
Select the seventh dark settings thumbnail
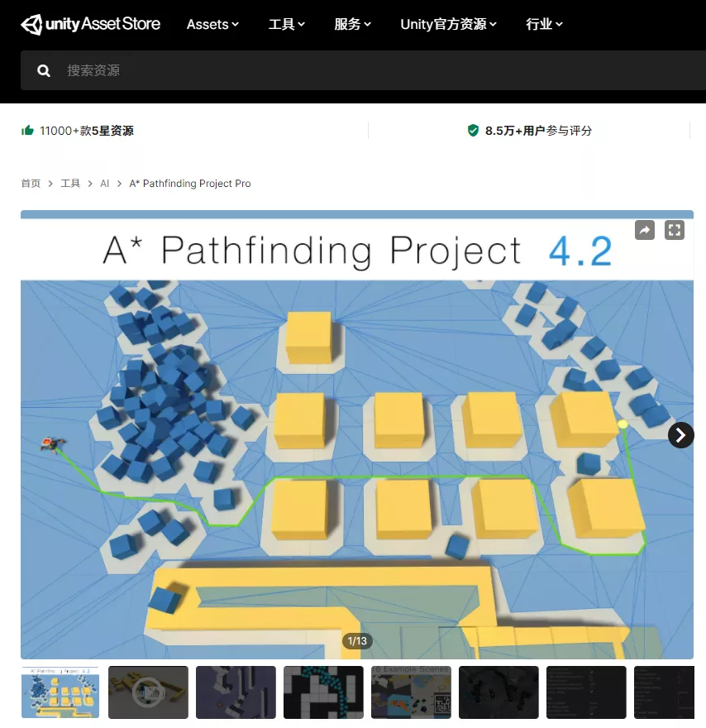(x=586, y=692)
